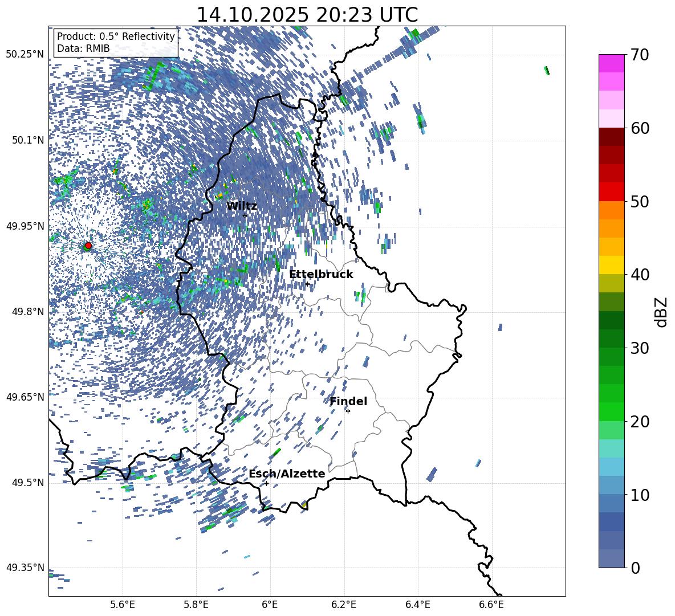Click the orange swatch just below 50
Image resolution: width=675 pixels, height=616 pixels.
click(611, 210)
